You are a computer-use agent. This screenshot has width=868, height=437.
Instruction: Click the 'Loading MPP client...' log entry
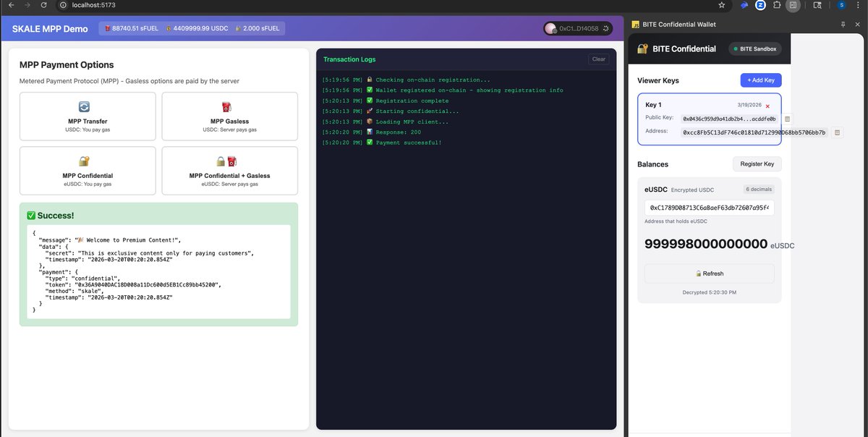386,122
